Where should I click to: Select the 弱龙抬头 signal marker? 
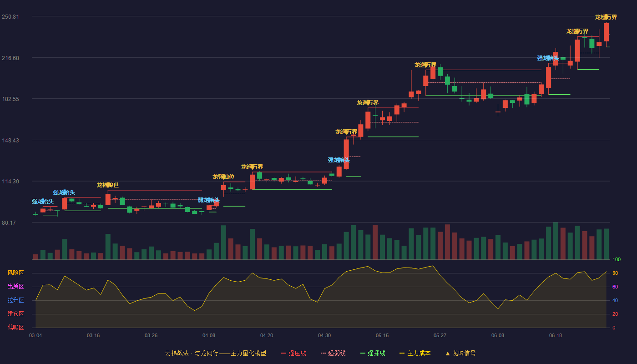pyautogui.click(x=208, y=200)
